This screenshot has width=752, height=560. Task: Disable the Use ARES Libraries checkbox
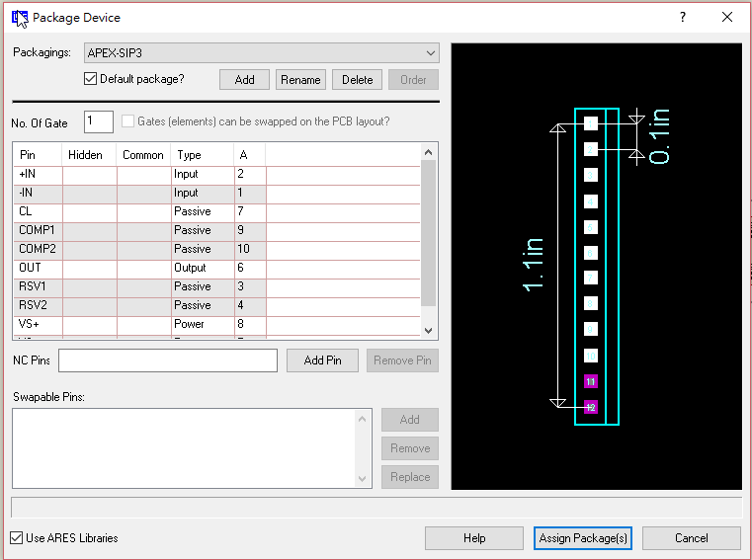(x=17, y=538)
